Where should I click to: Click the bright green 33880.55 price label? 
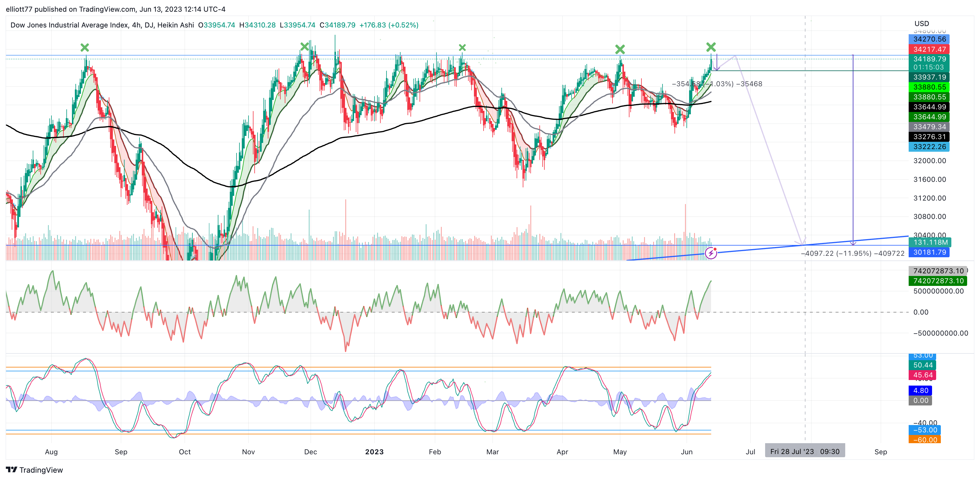pyautogui.click(x=929, y=87)
